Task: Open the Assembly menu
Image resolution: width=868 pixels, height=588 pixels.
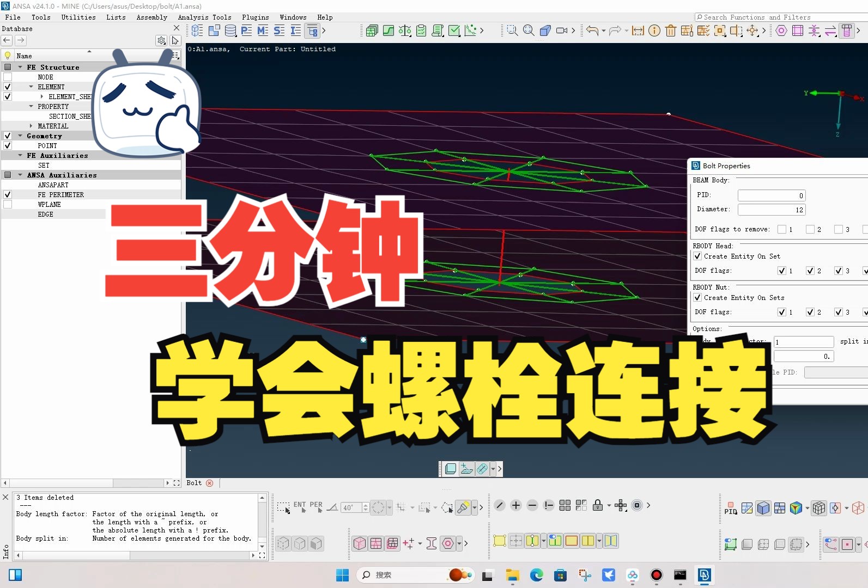Action: pyautogui.click(x=152, y=17)
